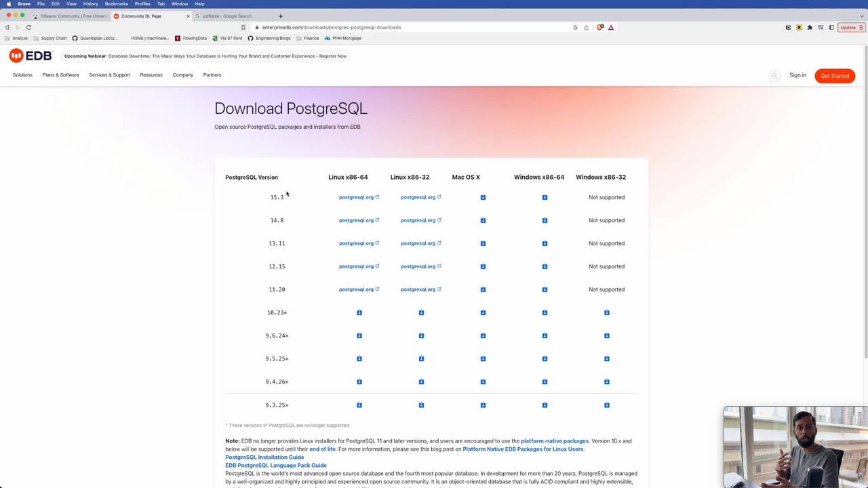This screenshot has height=488, width=868.
Task: Open the Partners navigation menu
Action: click(212, 75)
